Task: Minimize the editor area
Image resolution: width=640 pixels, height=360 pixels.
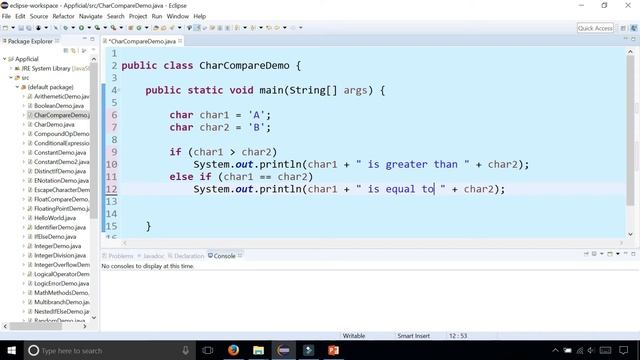Action: 626,39
